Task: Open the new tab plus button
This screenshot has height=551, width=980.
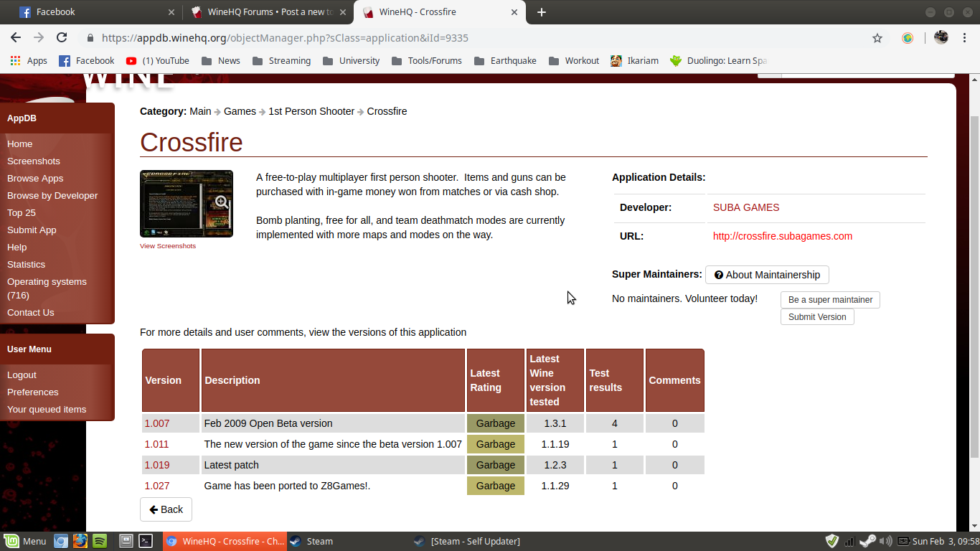Action: click(x=541, y=12)
